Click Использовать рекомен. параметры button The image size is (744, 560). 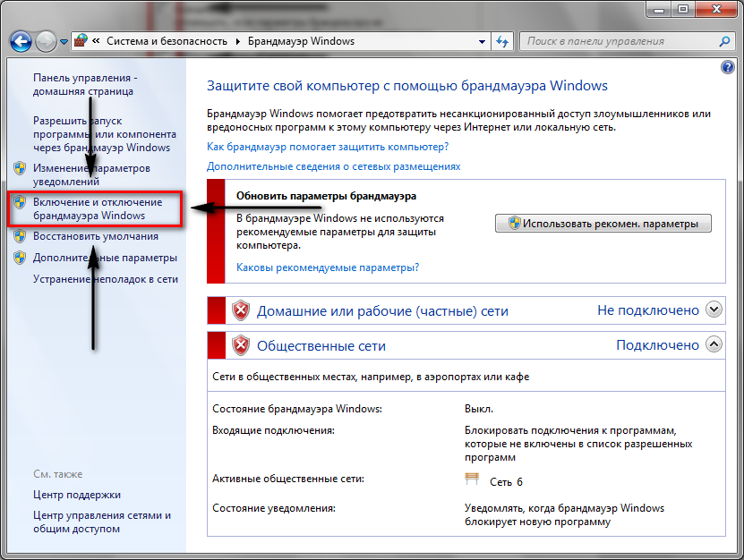coord(603,224)
